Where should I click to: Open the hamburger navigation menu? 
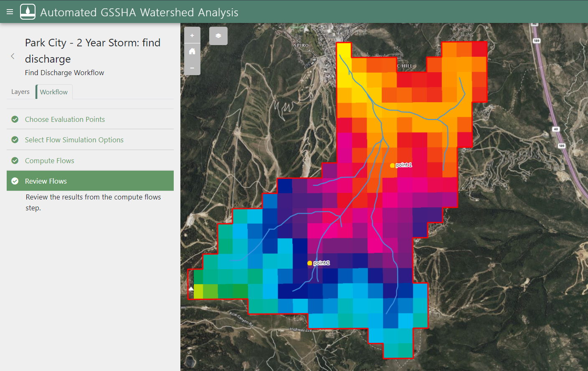coord(9,11)
